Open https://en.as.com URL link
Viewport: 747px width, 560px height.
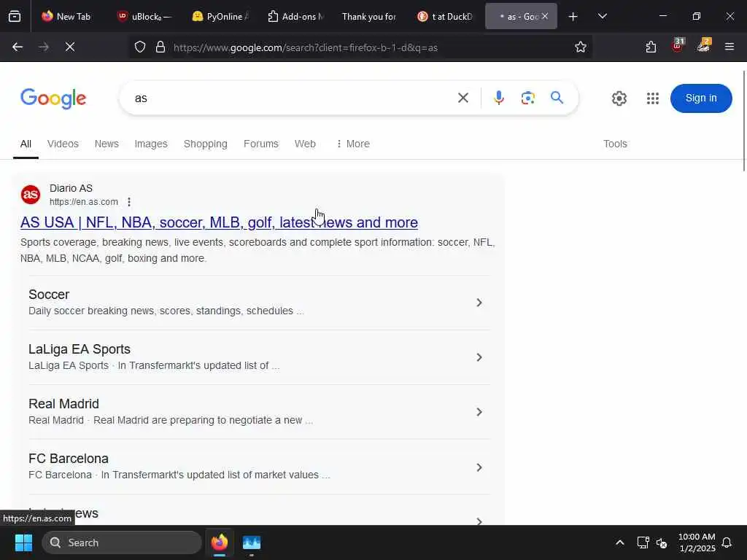pyautogui.click(x=84, y=202)
